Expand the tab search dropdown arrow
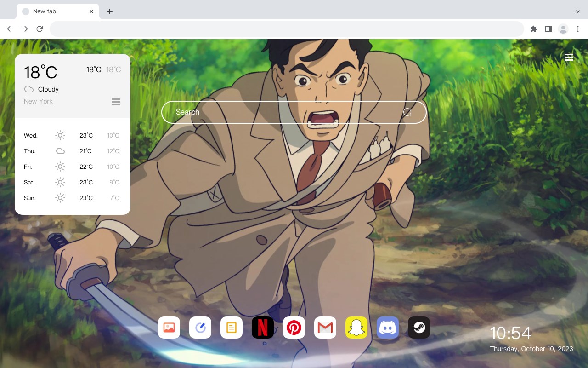 pyautogui.click(x=578, y=11)
